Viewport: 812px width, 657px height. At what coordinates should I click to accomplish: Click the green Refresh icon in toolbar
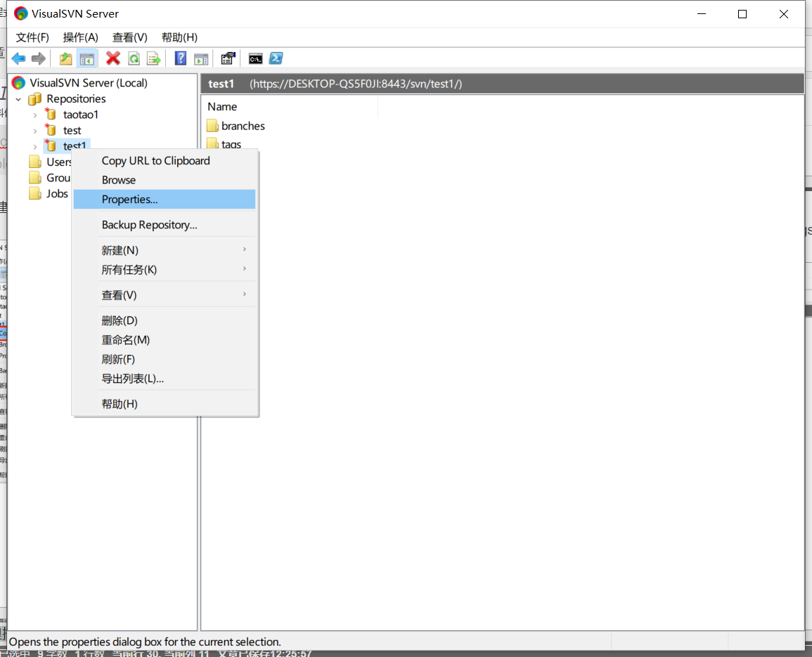point(134,58)
